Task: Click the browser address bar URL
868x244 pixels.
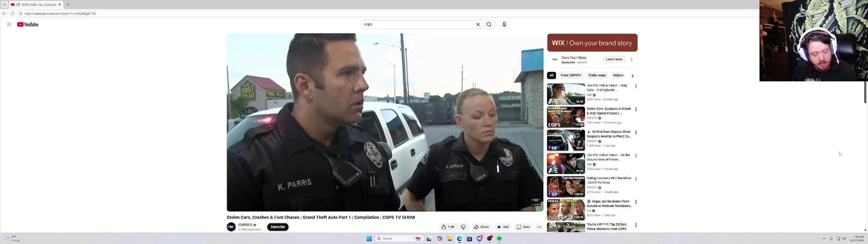Action: tap(60, 14)
